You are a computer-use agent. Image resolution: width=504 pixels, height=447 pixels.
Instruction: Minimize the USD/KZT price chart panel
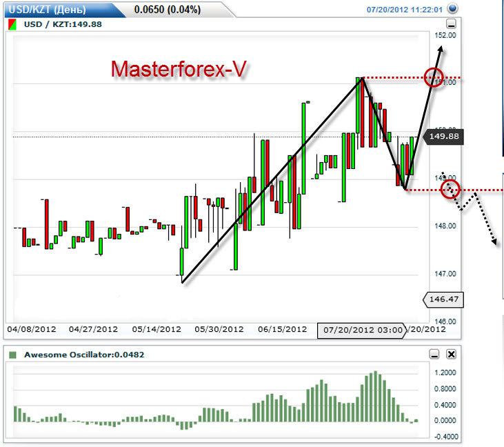tap(452, 23)
